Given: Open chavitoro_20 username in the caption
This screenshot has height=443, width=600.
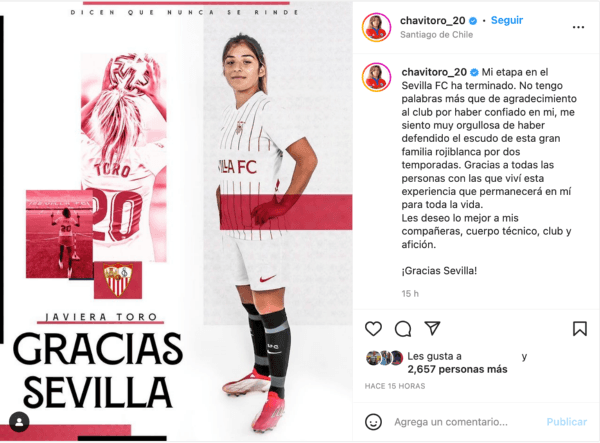Looking at the screenshot, I should click(434, 72).
